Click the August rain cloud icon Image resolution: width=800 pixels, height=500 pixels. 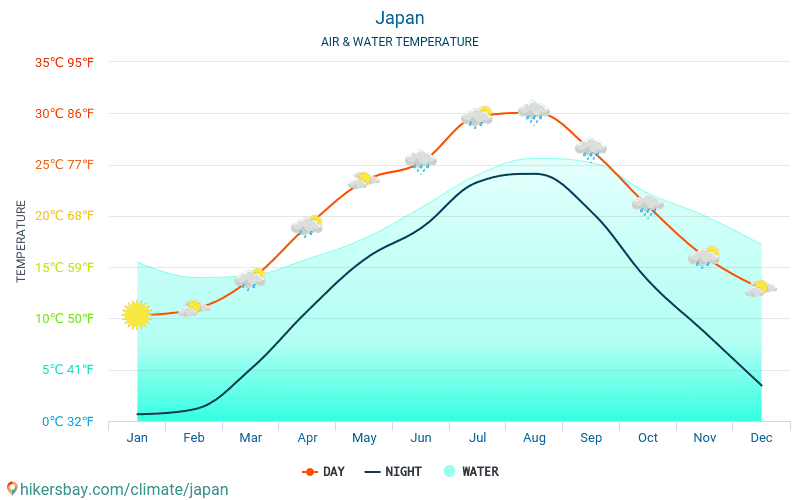click(x=534, y=112)
